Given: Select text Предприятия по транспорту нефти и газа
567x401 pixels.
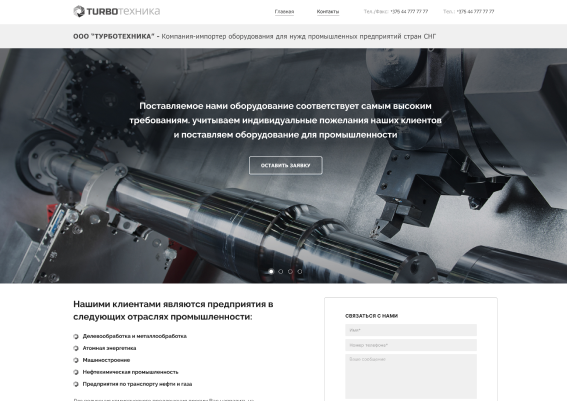Looking at the screenshot, I should point(137,384).
